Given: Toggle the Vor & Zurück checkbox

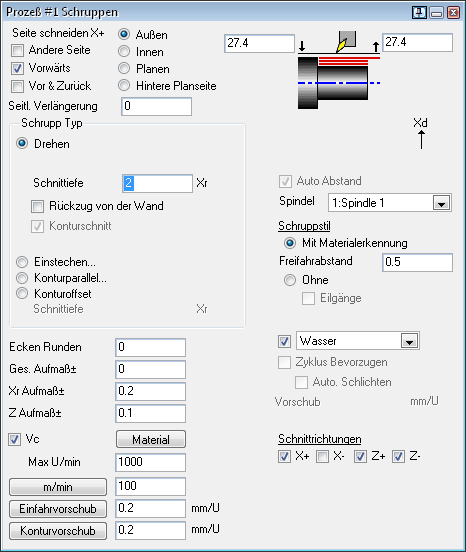Looking at the screenshot, I should click(x=18, y=86).
